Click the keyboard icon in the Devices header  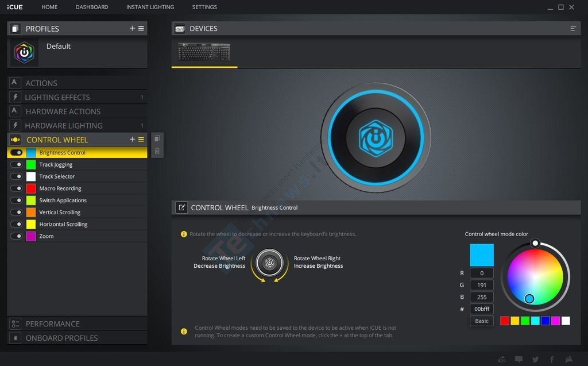(x=180, y=29)
